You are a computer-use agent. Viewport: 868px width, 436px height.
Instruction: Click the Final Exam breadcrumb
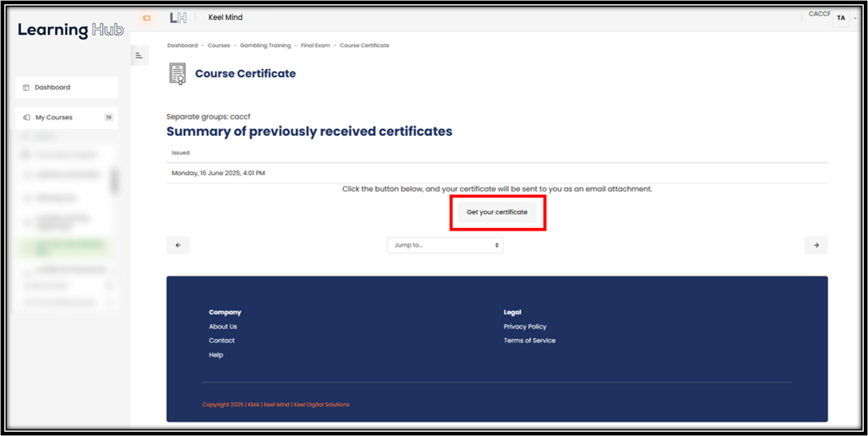(316, 45)
